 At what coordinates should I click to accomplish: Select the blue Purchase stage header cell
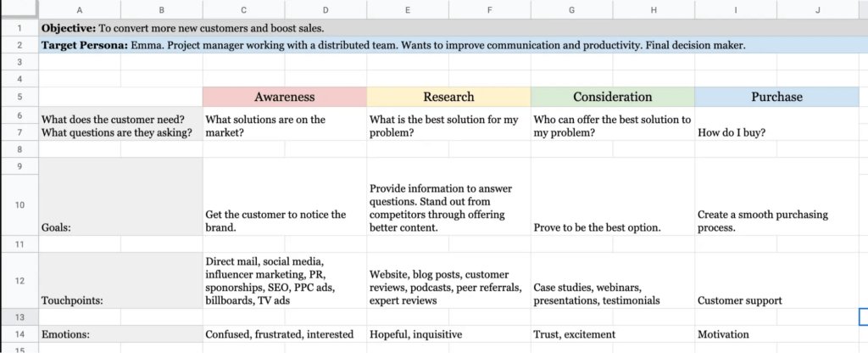(x=776, y=97)
